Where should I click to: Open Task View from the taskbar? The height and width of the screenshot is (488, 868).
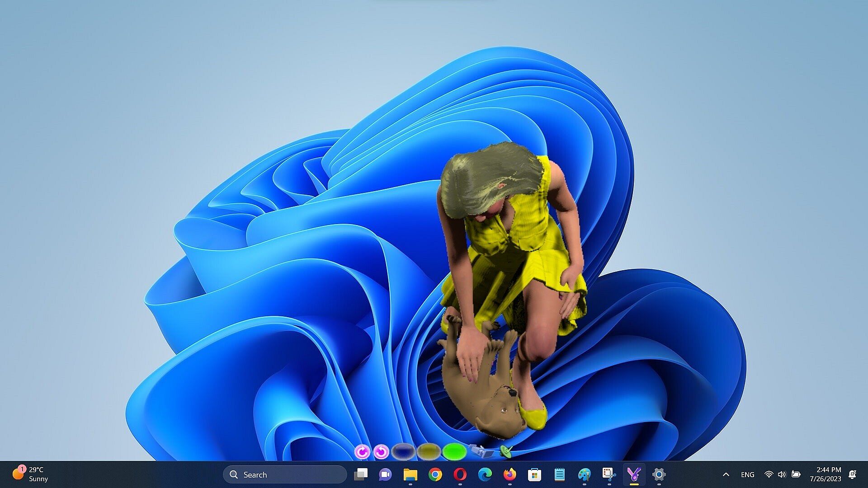tap(360, 474)
